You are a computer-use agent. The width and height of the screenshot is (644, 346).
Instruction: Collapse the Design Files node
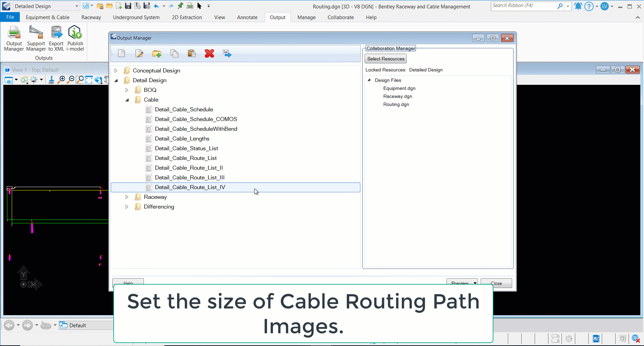click(x=369, y=80)
